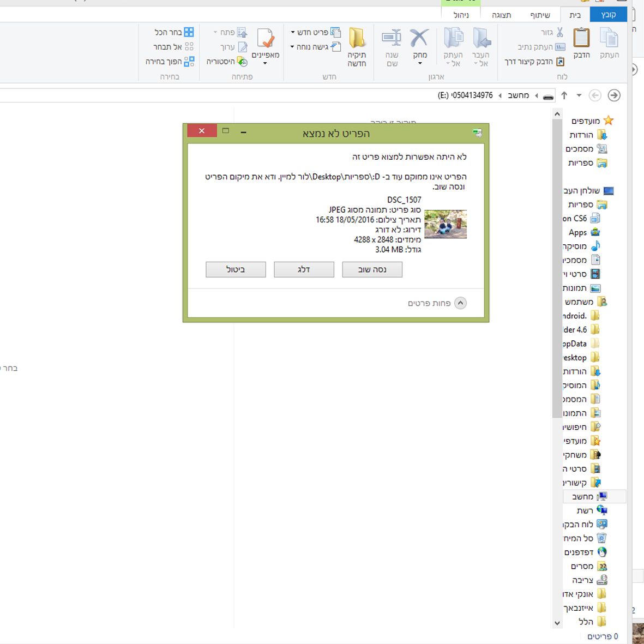Click the הדבק (Paste) clipboard icon
This screenshot has height=644, width=644.
coord(582,43)
